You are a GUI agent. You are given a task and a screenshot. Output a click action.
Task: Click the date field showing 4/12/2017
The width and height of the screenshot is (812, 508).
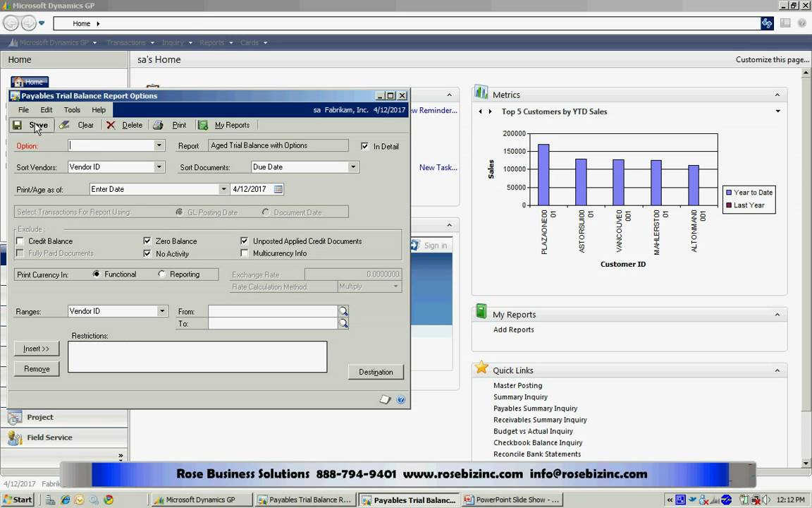point(251,189)
